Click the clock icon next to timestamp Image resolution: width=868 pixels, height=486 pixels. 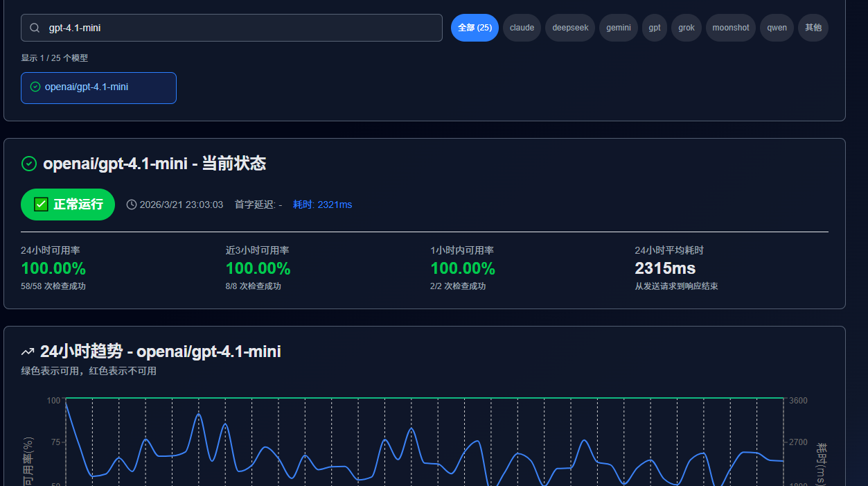point(132,205)
